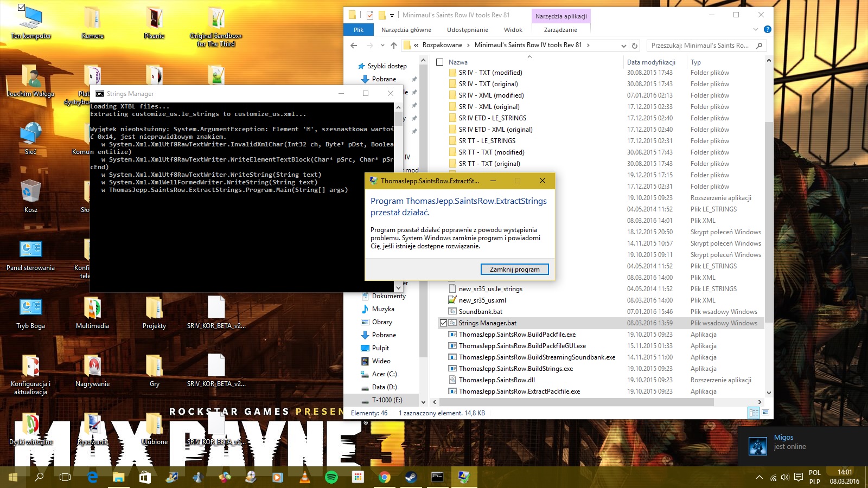Viewport: 868px width, 488px height.
Task: Switch Explorer to details view layout
Action: [x=754, y=413]
